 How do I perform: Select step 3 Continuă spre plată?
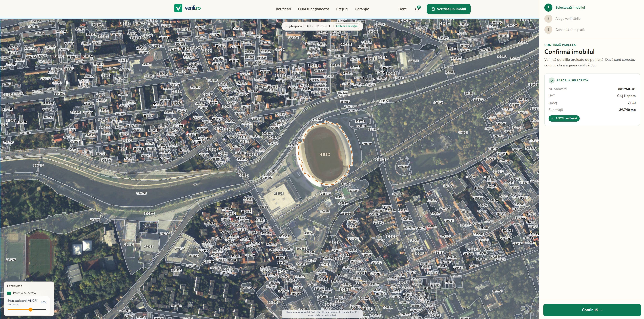(x=565, y=30)
